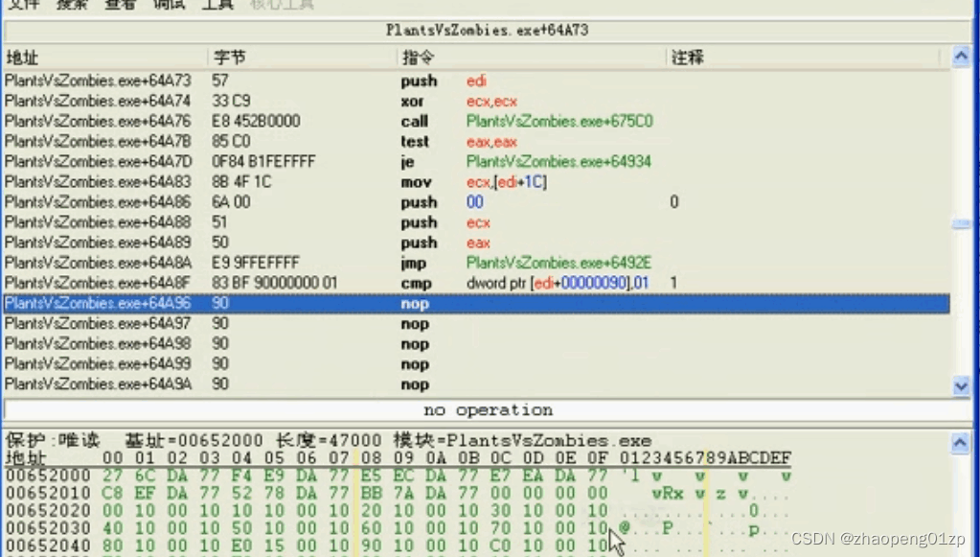Click the disassembler scroll down arrow
The height and width of the screenshot is (557, 980).
(961, 385)
